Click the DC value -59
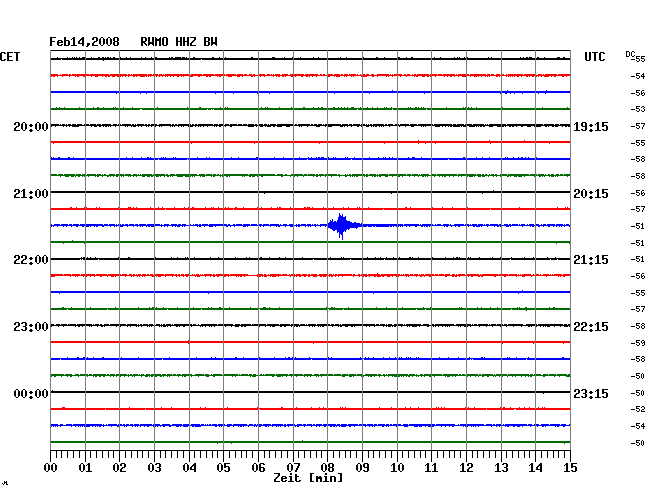Image resolution: width=650 pixels, height=494 pixels. (x=638, y=343)
